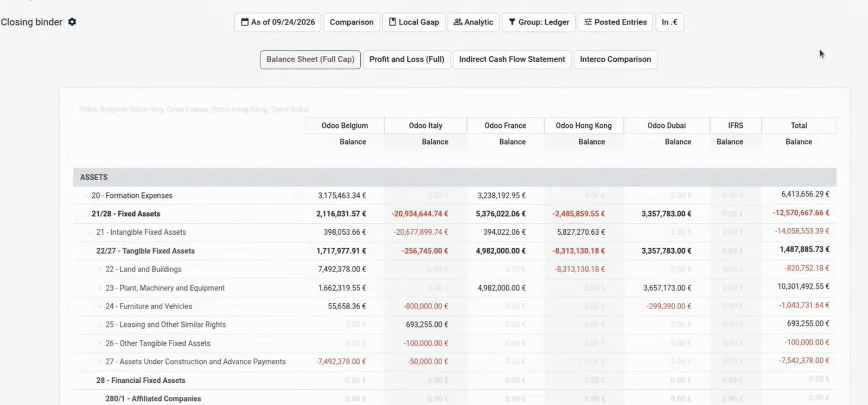Click Italy Fixed Assets value -20,934,644.74 €

pos(420,214)
